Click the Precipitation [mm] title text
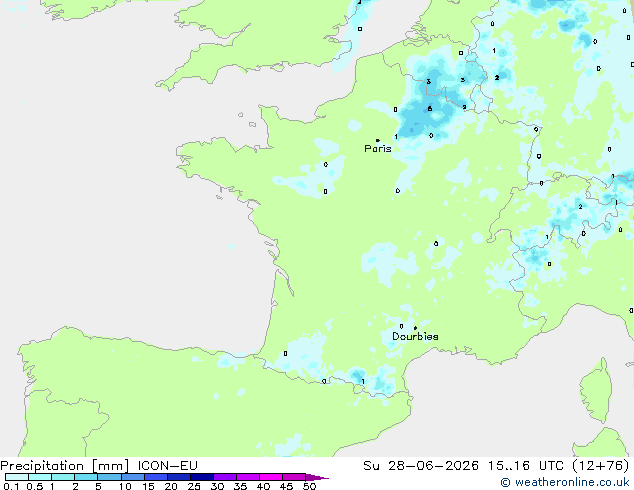 (65, 466)
